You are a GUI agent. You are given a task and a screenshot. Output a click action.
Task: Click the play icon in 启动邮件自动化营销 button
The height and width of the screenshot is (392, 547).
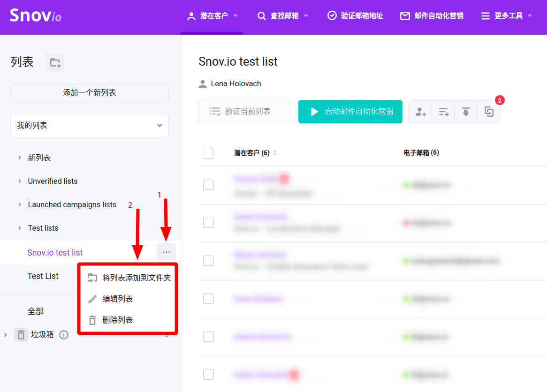point(314,112)
